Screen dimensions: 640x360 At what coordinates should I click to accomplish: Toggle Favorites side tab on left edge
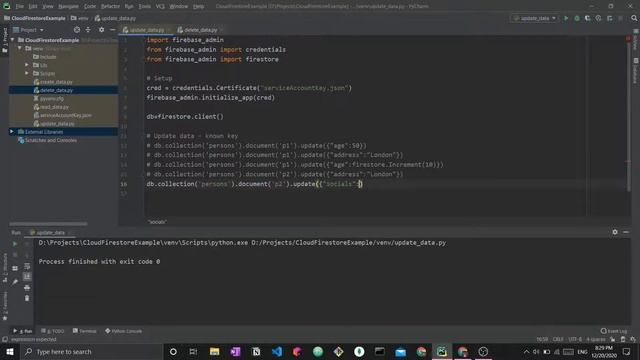click(x=5, y=306)
